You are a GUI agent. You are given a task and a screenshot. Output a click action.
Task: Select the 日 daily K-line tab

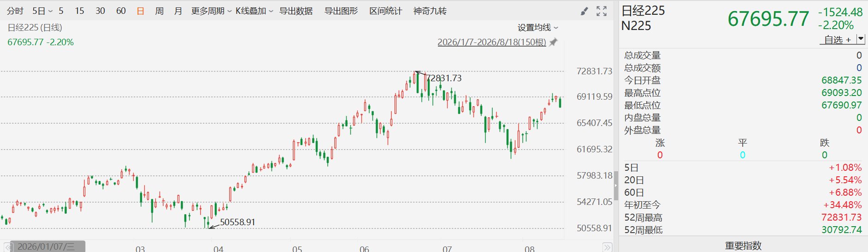pos(141,11)
